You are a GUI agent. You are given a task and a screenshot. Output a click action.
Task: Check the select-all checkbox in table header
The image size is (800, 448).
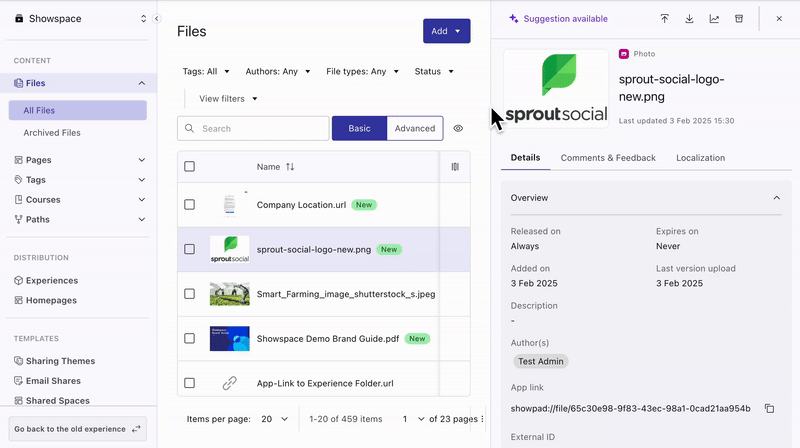tap(190, 167)
